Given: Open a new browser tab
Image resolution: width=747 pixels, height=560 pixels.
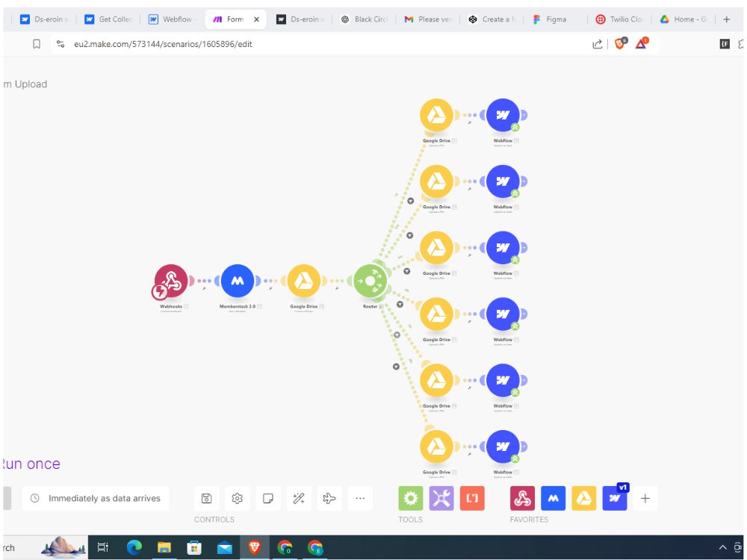Looking at the screenshot, I should [727, 19].
